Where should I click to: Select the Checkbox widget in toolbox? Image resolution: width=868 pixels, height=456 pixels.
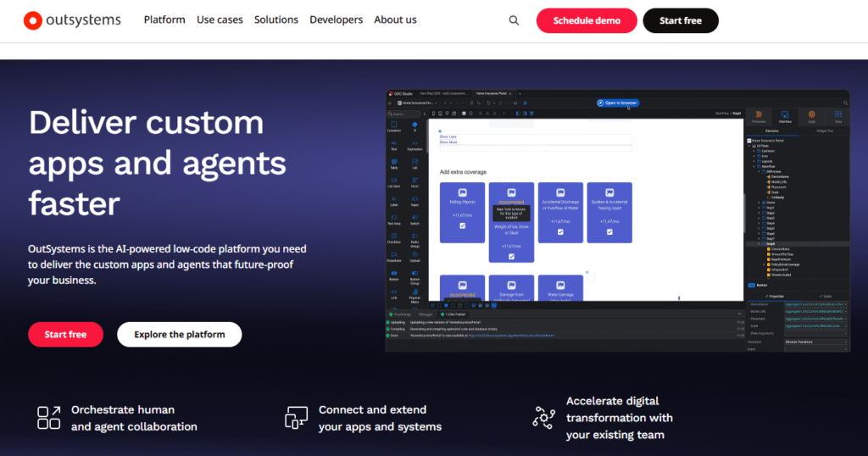pyautogui.click(x=394, y=238)
